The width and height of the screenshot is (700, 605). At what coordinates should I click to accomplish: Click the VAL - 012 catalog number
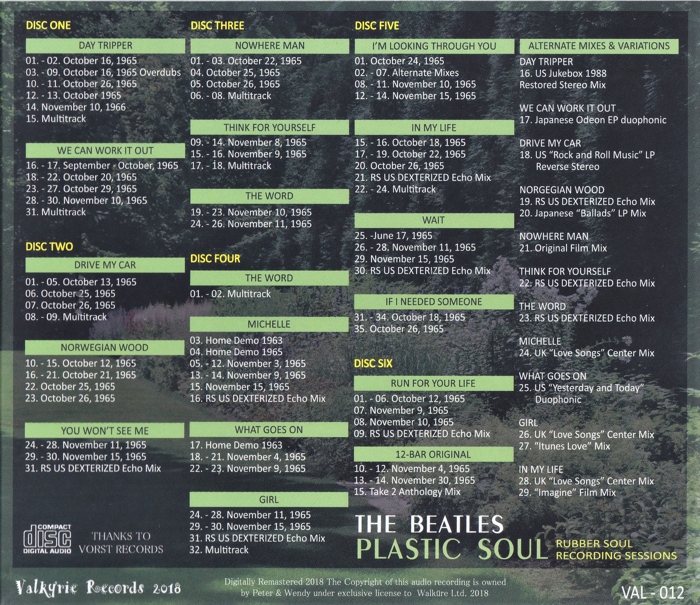[653, 592]
